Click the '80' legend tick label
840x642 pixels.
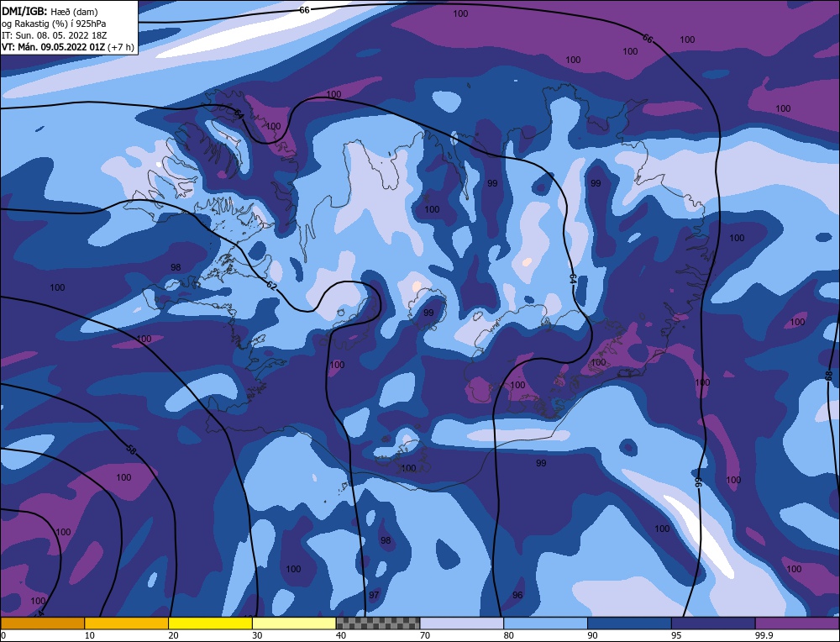tap(509, 635)
